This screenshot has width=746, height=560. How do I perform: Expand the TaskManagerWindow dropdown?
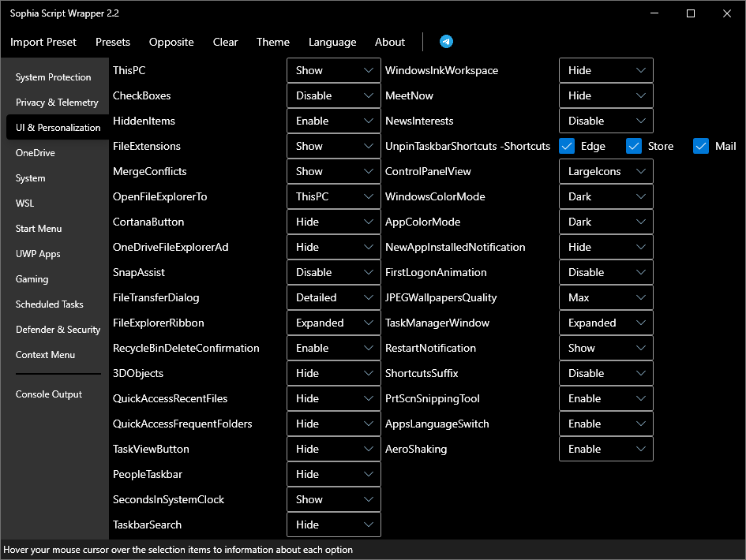605,323
